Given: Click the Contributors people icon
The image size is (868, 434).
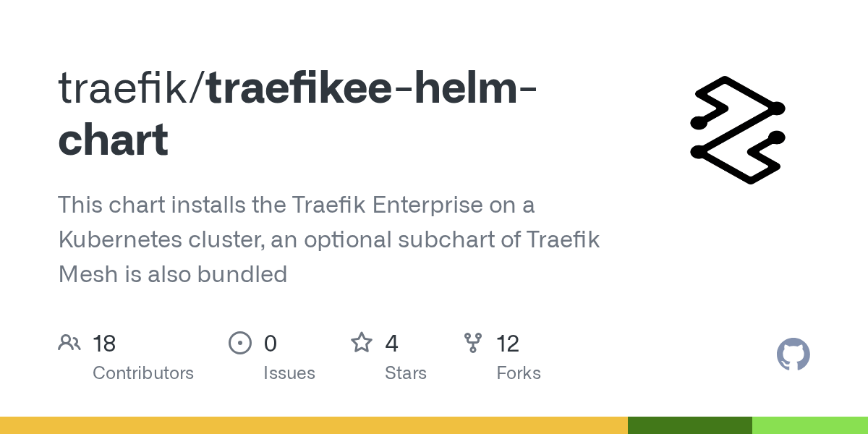Looking at the screenshot, I should 69,343.
